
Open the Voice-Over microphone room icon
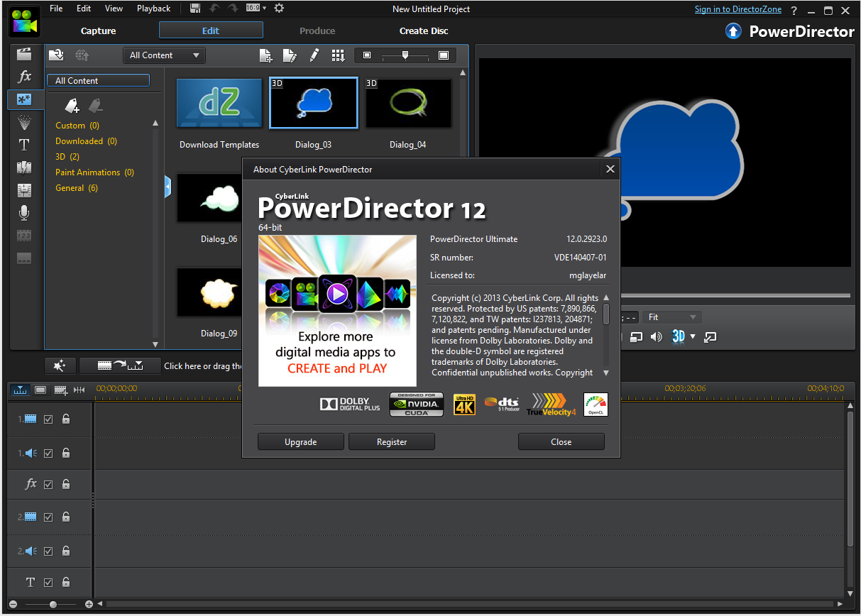(24, 213)
